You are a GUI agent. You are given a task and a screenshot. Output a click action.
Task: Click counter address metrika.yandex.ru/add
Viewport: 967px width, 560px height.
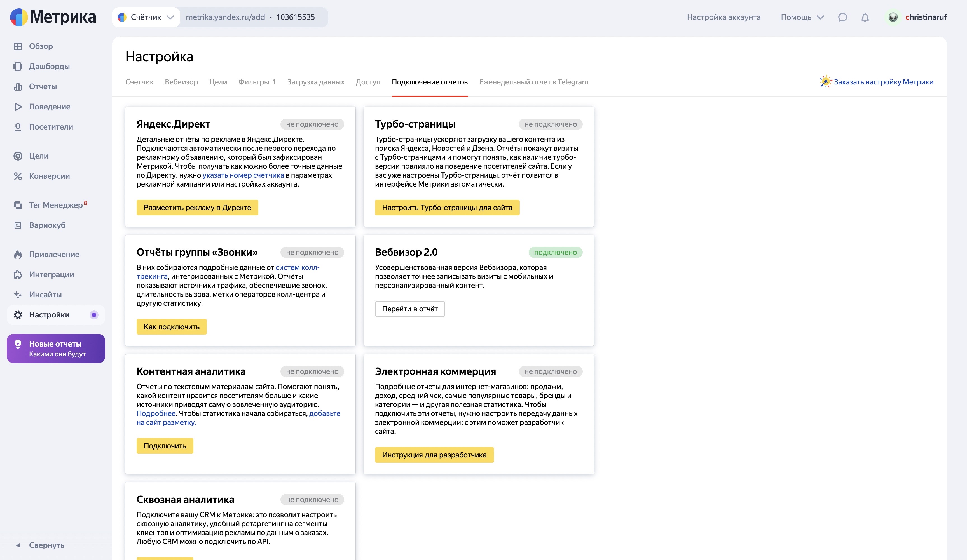[225, 17]
